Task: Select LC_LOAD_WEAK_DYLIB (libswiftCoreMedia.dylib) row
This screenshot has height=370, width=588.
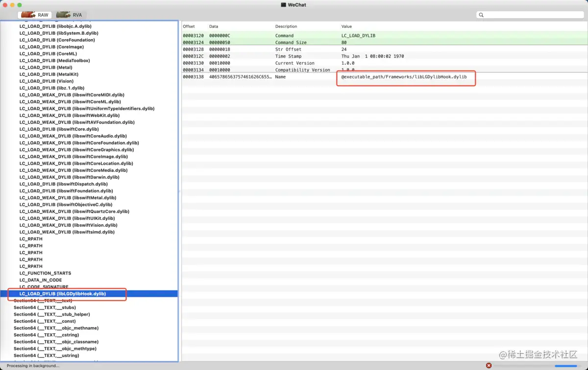Action: [73, 170]
